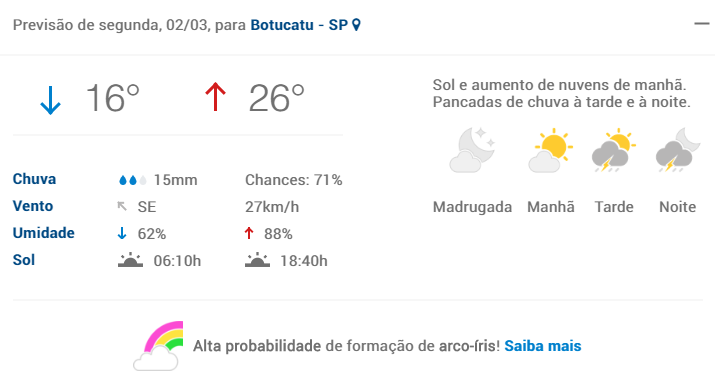715x385 pixels.
Task: Click the blue minimum temperature arrow
Action: [x=50, y=99]
